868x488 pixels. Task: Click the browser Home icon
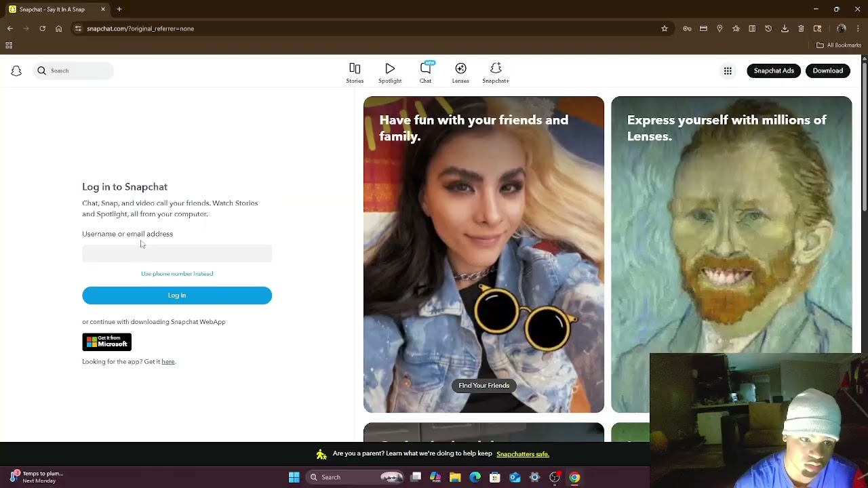[58, 28]
